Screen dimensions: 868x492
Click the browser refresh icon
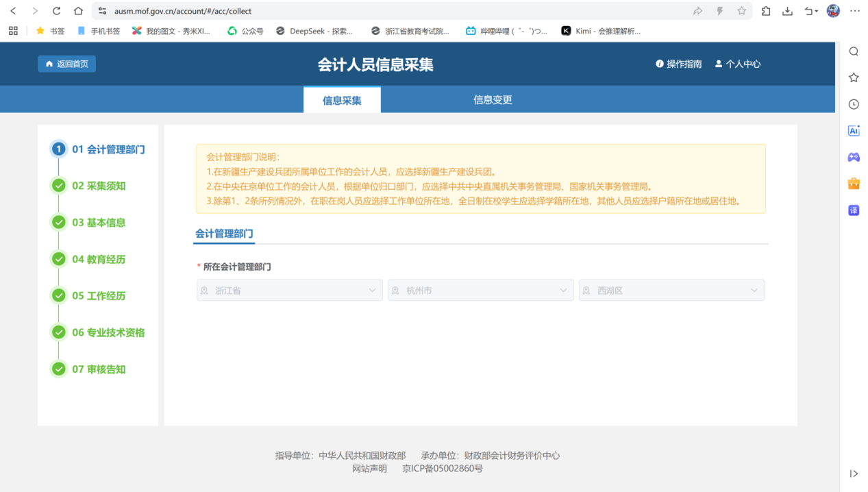pyautogui.click(x=57, y=11)
